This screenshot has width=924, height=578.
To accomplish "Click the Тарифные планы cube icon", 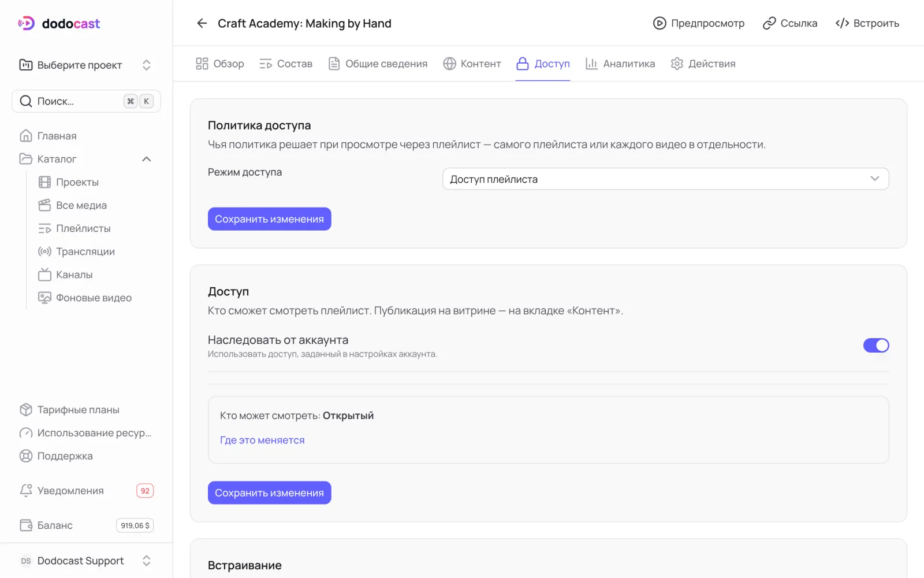I will pos(26,410).
